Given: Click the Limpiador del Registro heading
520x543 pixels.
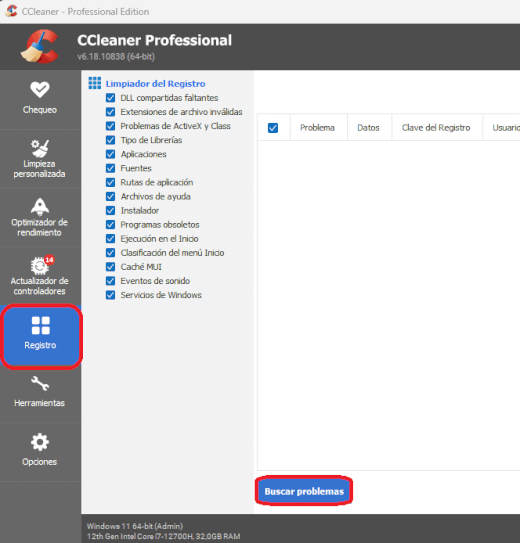Looking at the screenshot, I should [155, 84].
